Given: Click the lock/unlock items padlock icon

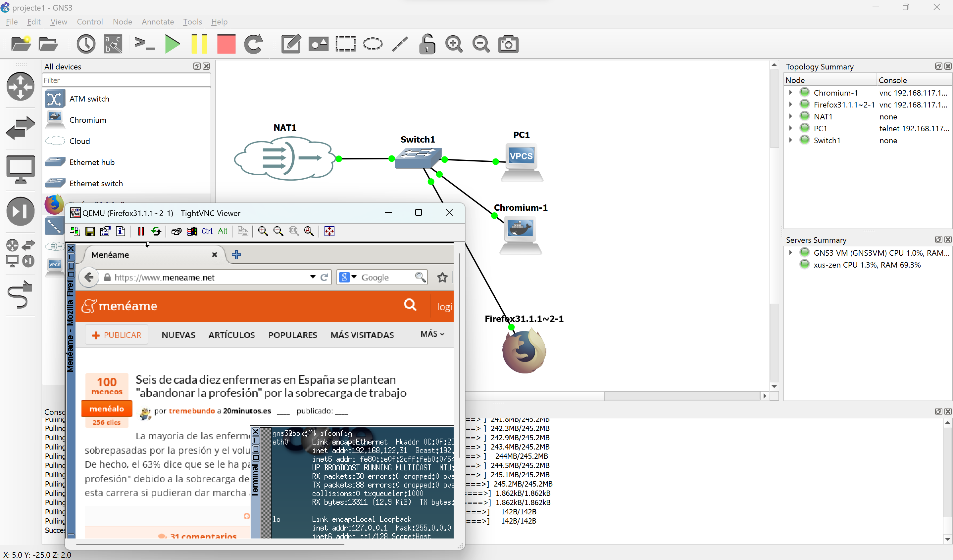Looking at the screenshot, I should click(x=427, y=44).
